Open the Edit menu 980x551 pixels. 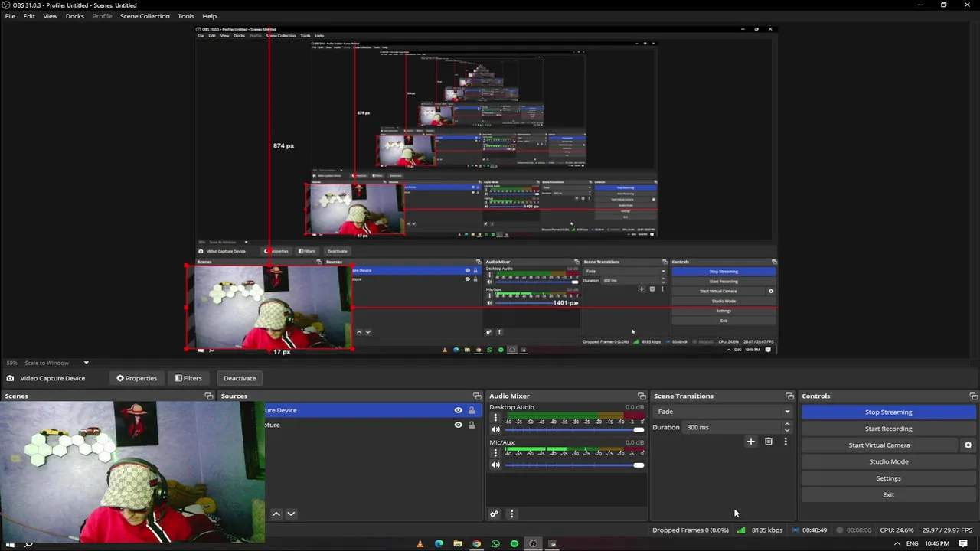(29, 16)
